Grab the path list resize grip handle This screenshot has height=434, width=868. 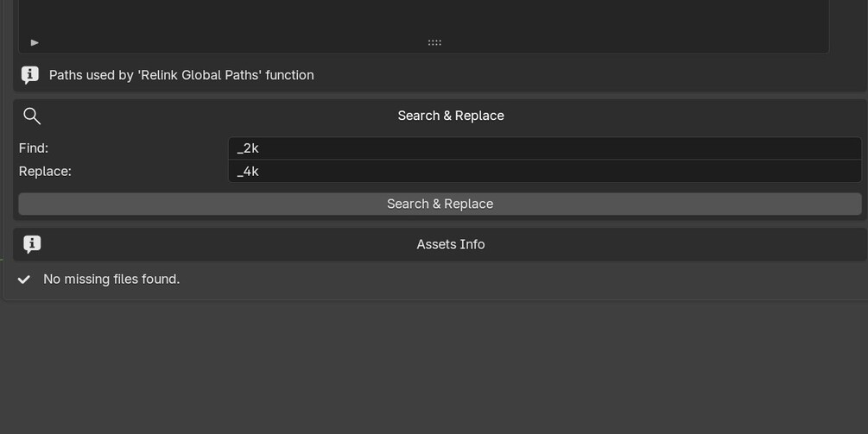pos(434,42)
